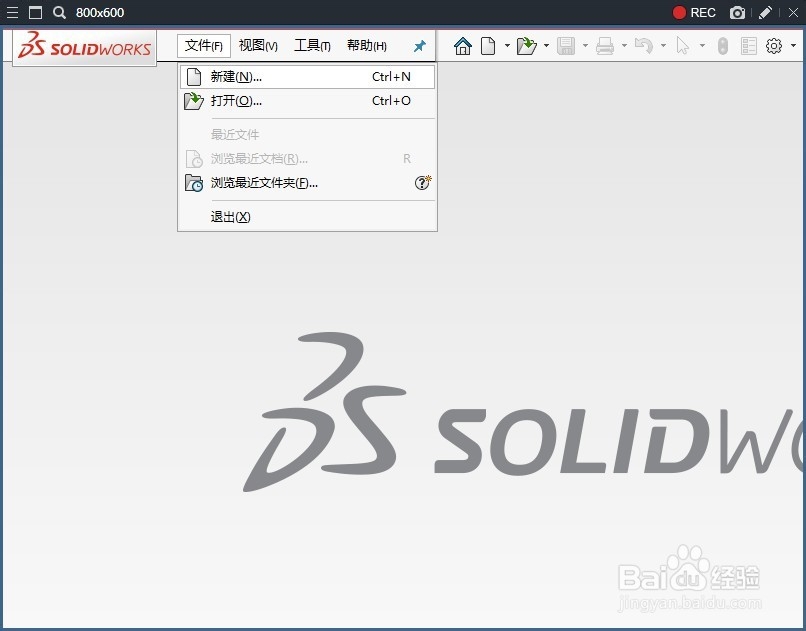Click the Rebuild traffic light icon
The height and width of the screenshot is (631, 806).
[x=723, y=46]
